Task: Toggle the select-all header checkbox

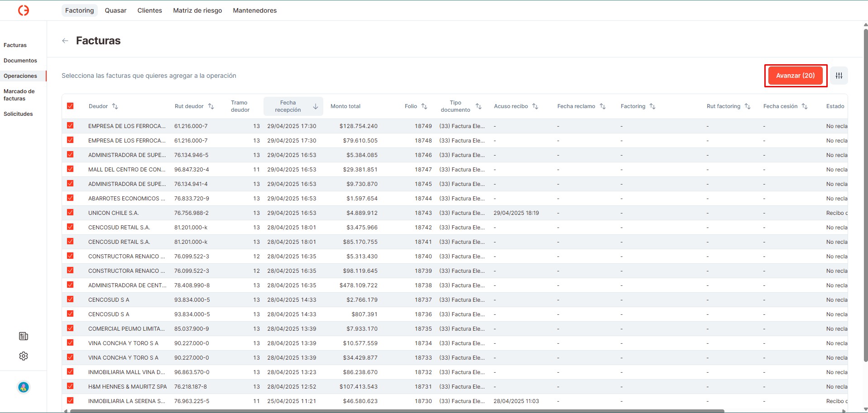Action: [x=70, y=106]
